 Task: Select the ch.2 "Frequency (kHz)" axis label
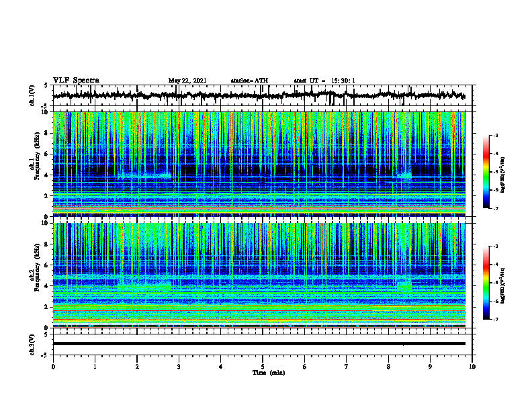click(x=37, y=267)
